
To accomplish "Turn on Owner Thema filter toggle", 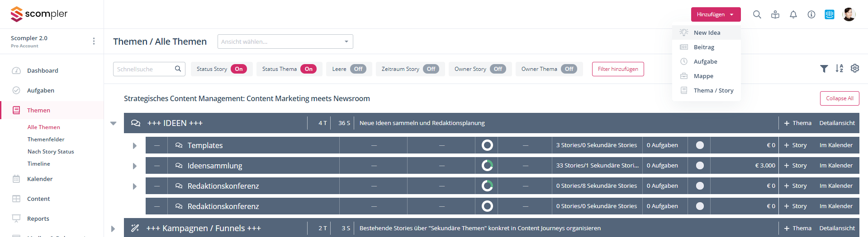I will tap(569, 69).
